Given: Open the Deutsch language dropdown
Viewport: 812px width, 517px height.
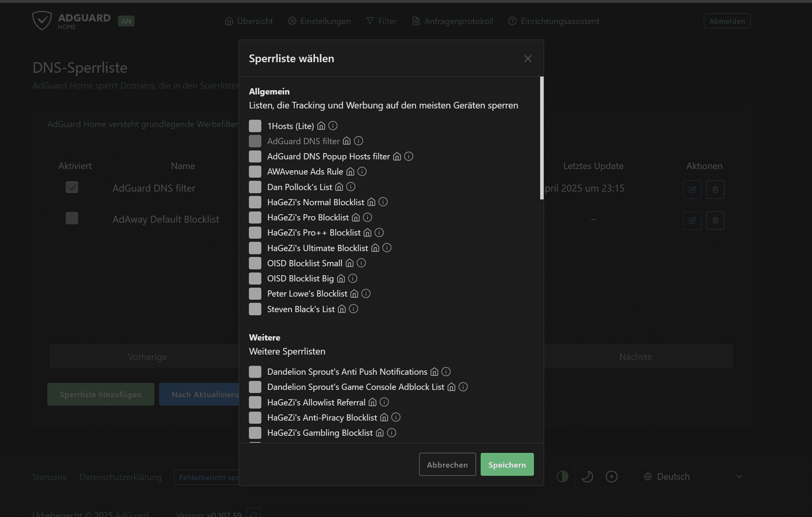Looking at the screenshot, I should pos(693,477).
